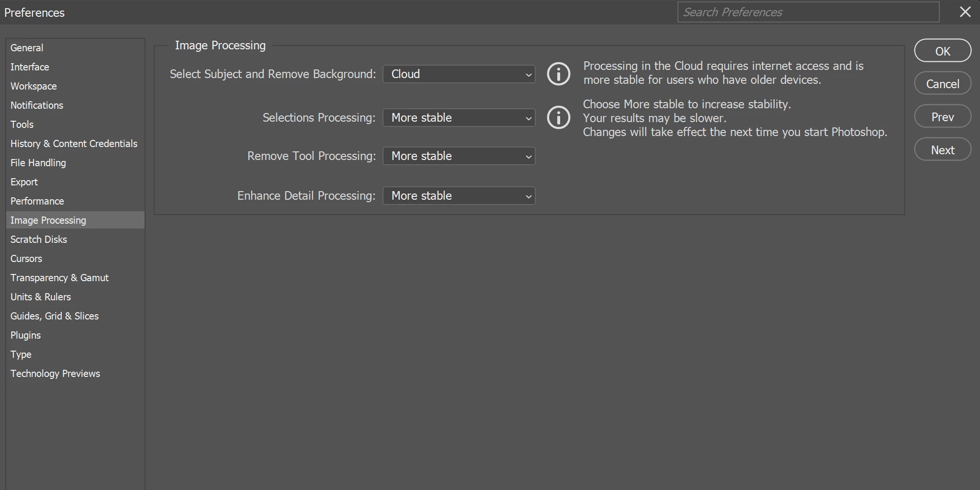Focus the Search Preferences field
Viewport: 980px width, 490px height.
point(808,12)
